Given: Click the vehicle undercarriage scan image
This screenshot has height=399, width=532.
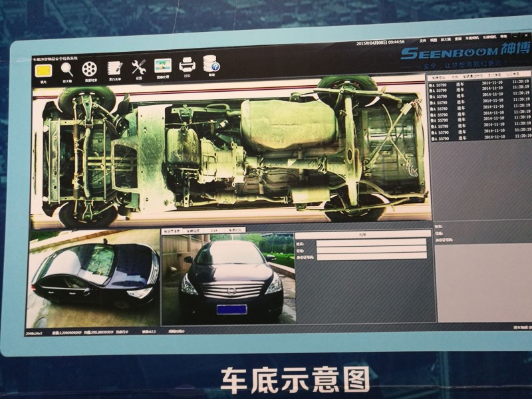Looking at the screenshot, I should pyautogui.click(x=231, y=151).
